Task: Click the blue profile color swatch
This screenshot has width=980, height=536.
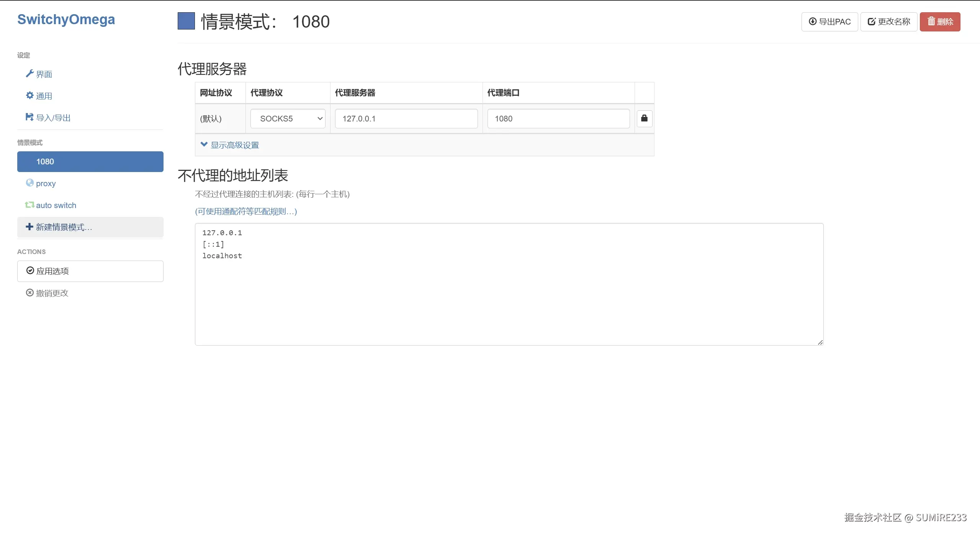Action: click(186, 21)
